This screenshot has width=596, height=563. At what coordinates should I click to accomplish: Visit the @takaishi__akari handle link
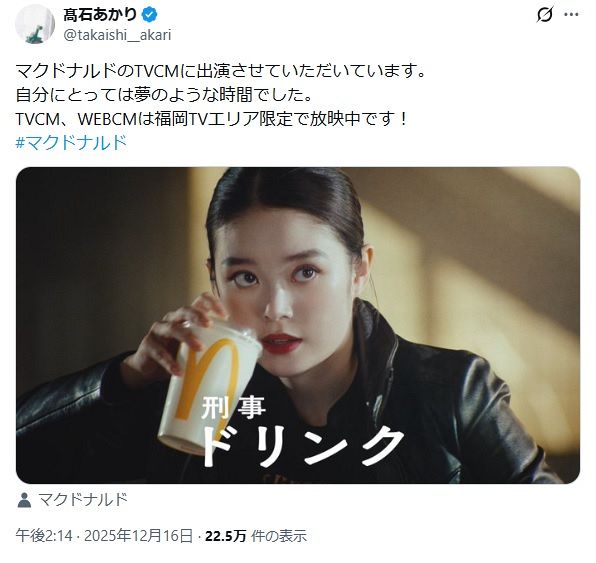point(117,35)
